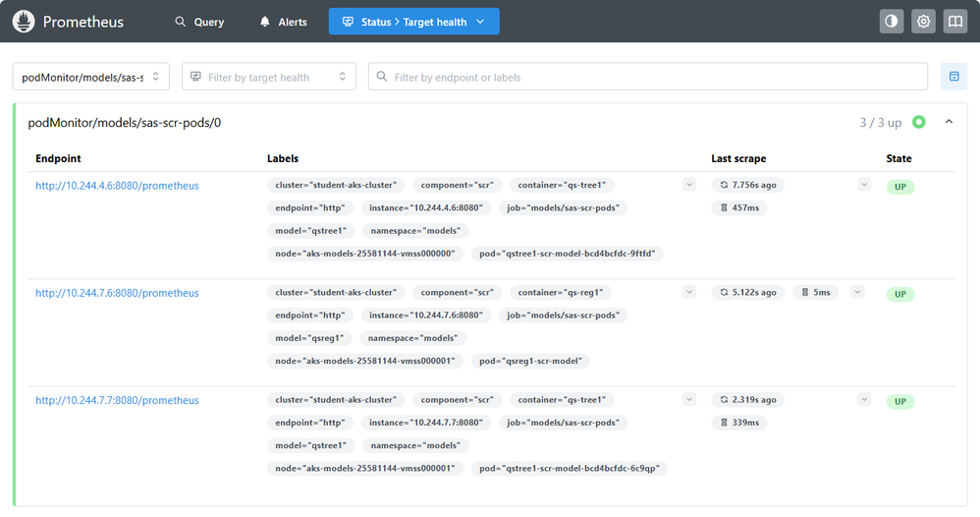The height and width of the screenshot is (517, 980).
Task: Open the Query page
Action: (199, 22)
